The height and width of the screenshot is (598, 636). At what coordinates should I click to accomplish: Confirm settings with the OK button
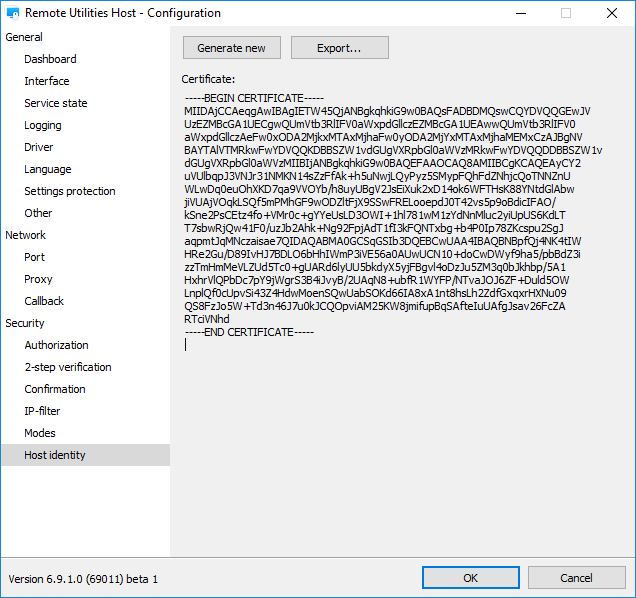coord(470,578)
